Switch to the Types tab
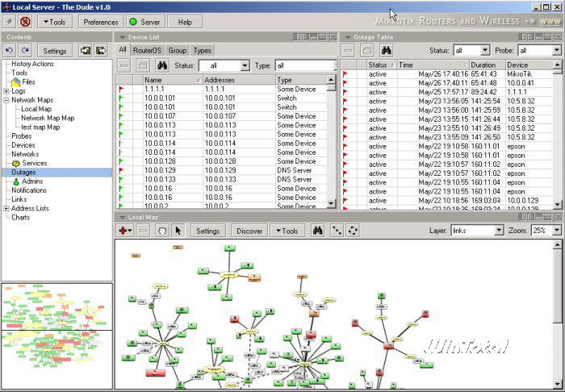The image size is (565, 392). click(x=202, y=50)
